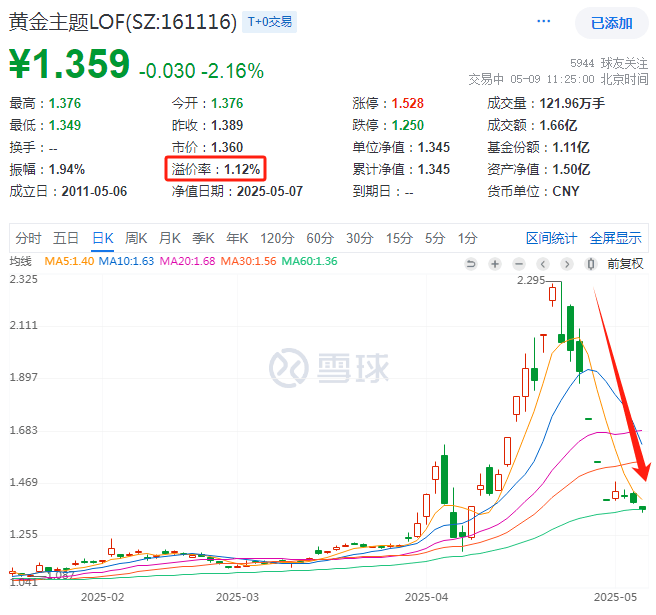The height and width of the screenshot is (615, 656).
Task: Click the 2025-04 date axis label
Action: [426, 597]
